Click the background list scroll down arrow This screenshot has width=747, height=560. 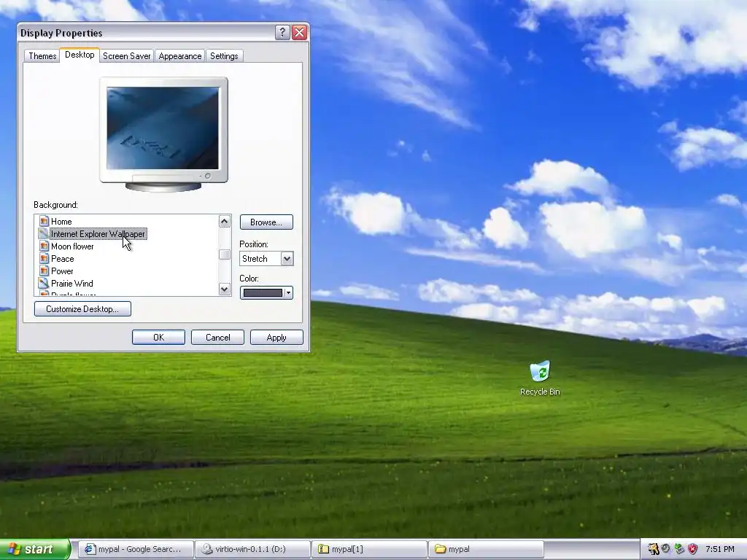(225, 289)
